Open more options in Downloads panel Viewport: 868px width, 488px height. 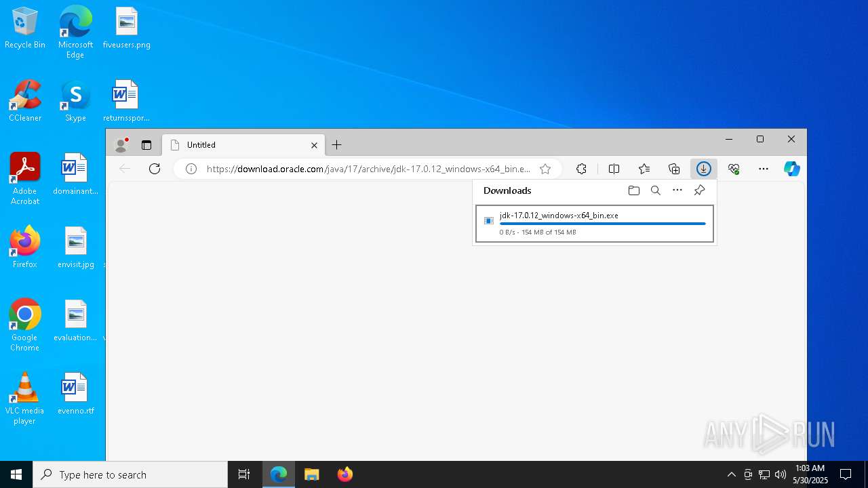pos(677,190)
